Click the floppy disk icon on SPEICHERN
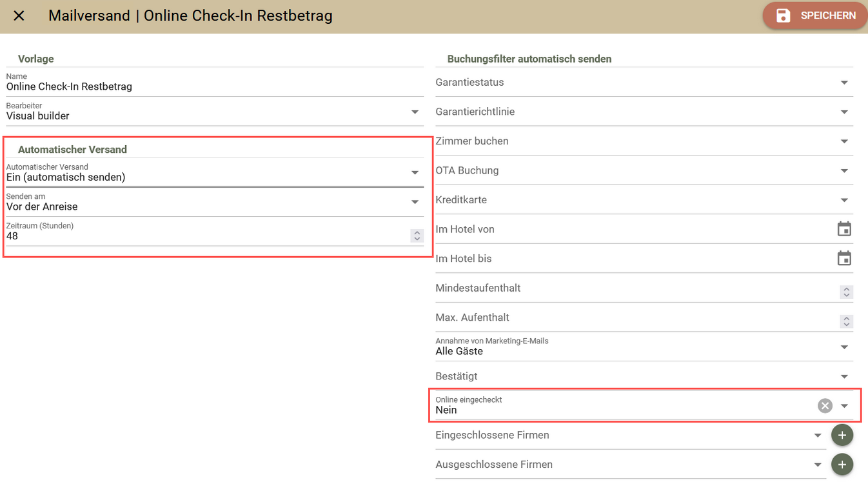Image resolution: width=868 pixels, height=493 pixels. (x=783, y=15)
